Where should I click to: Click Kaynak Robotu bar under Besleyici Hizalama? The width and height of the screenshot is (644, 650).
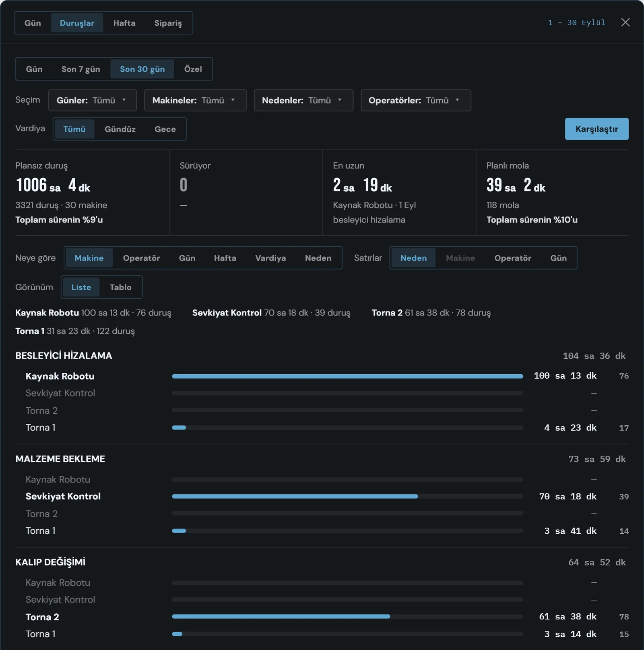pyautogui.click(x=347, y=376)
